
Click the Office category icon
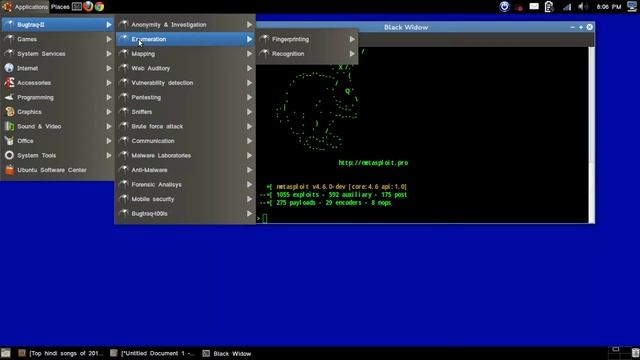pyautogui.click(x=9, y=141)
